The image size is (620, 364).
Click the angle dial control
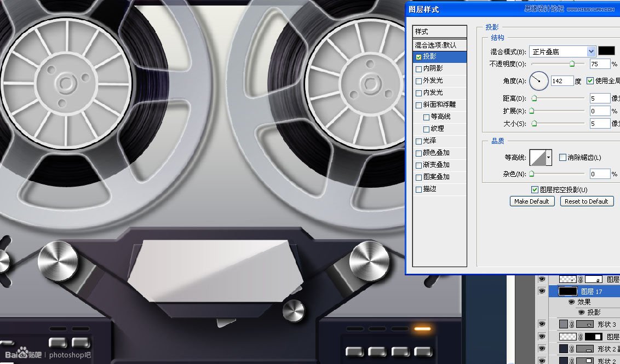coord(538,81)
